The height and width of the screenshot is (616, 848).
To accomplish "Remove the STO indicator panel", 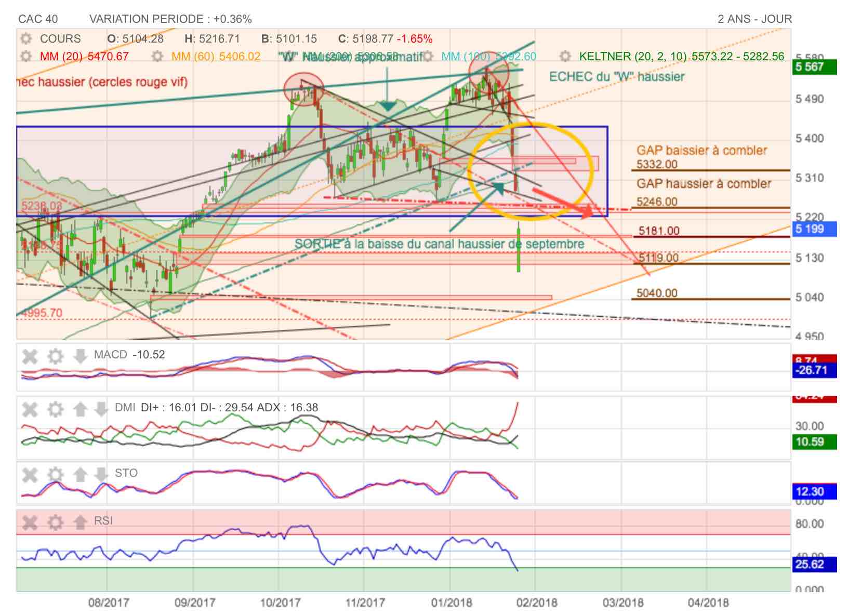I will coord(30,475).
